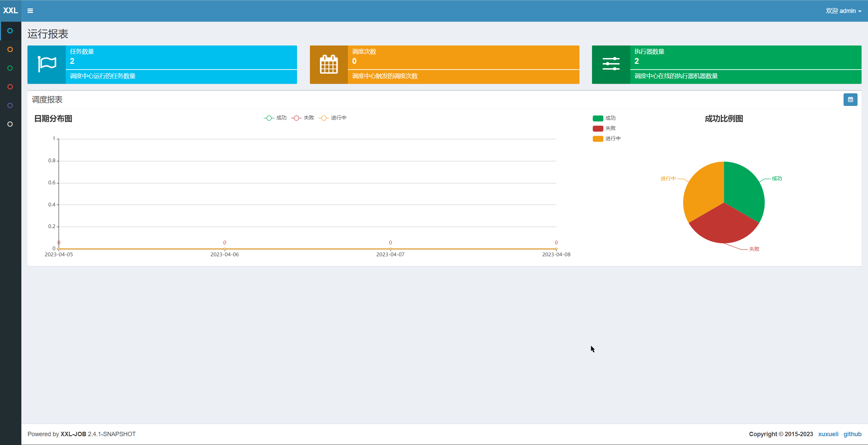Click data point above 2023-04-07

click(390, 249)
